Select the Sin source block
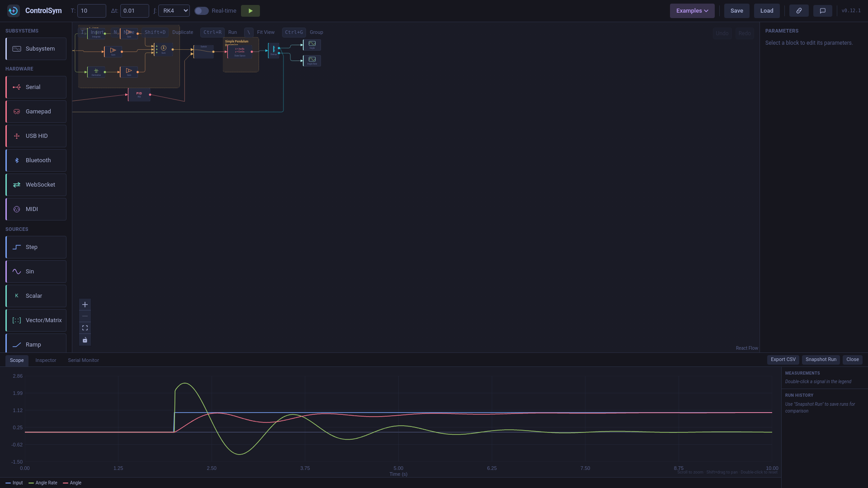868x488 pixels. [36, 272]
